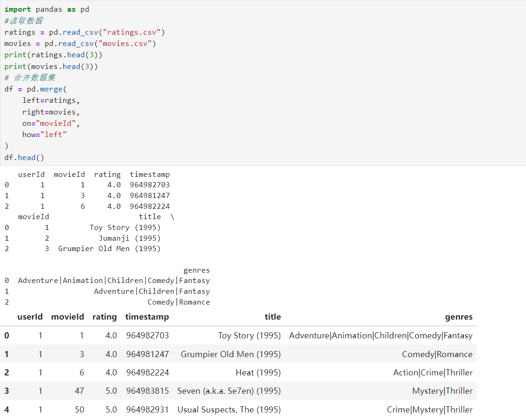Click the title column header in table
Image resolution: width=526 pixels, height=420 pixels.
[x=273, y=317]
